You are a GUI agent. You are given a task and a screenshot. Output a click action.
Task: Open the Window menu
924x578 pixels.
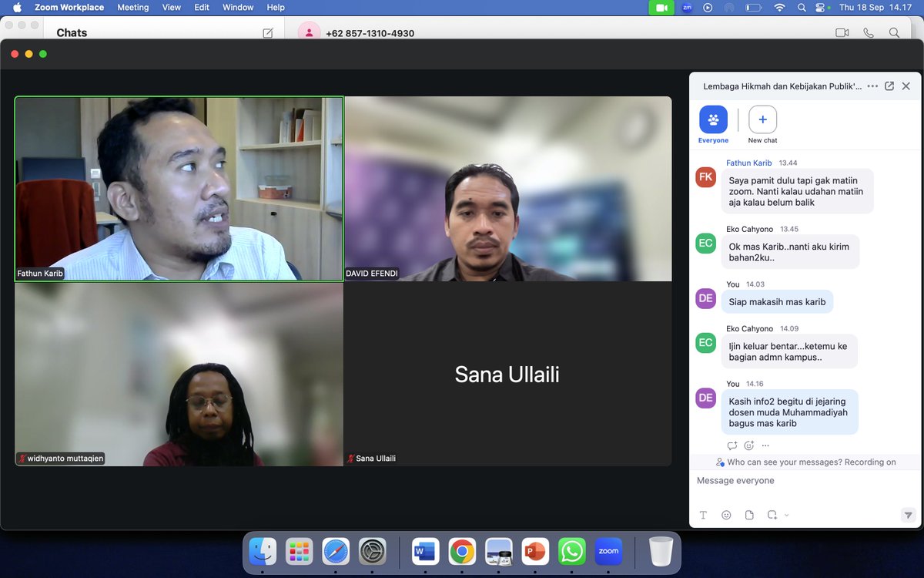(x=238, y=8)
